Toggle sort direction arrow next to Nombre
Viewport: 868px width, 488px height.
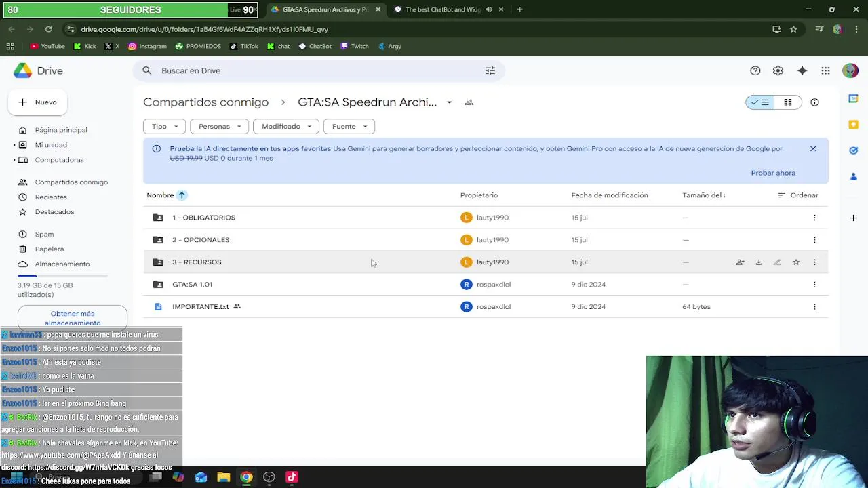pos(182,195)
